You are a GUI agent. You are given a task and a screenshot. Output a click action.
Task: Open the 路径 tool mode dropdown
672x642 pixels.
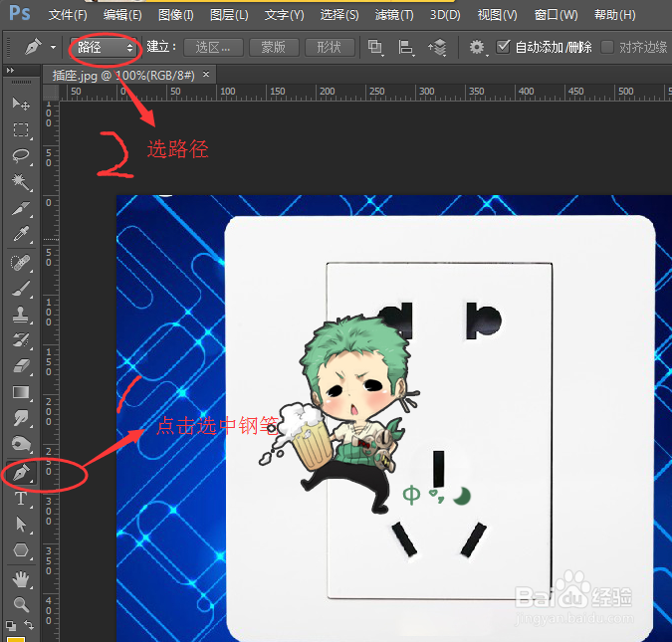click(x=104, y=47)
